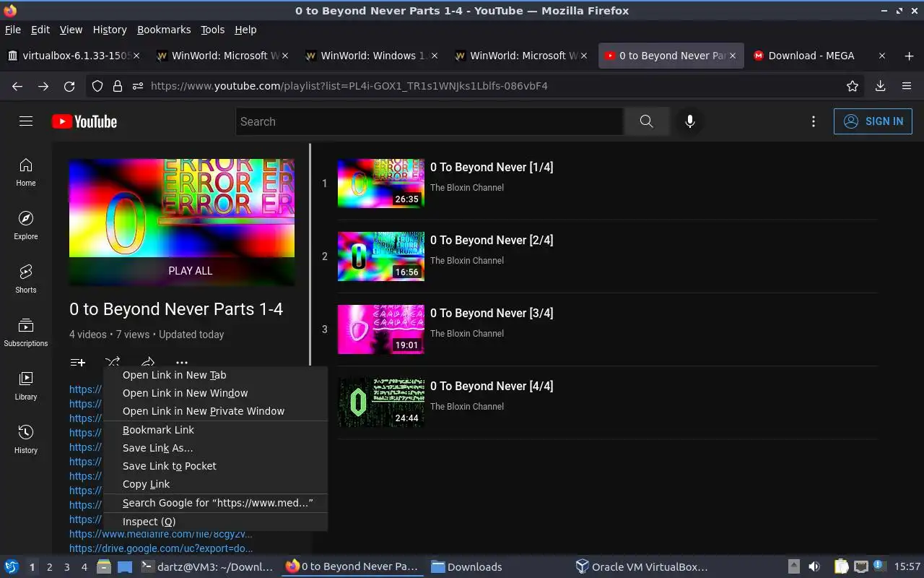Open the File menu
The height and width of the screenshot is (578, 924).
[13, 30]
